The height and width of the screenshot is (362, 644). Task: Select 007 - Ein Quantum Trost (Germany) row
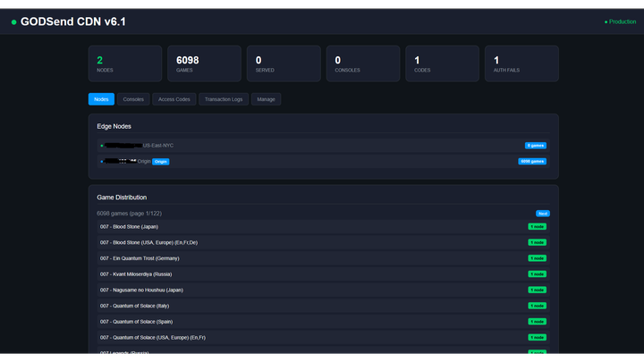[x=268, y=258]
